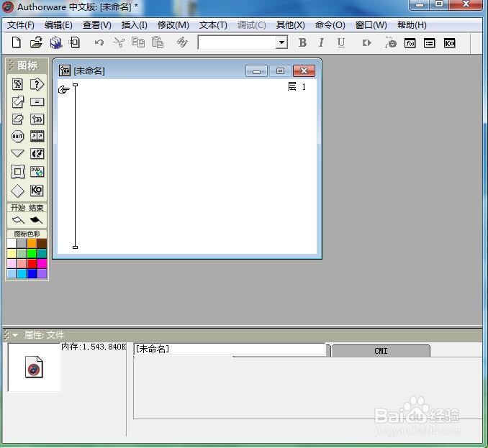This screenshot has width=488, height=448.
Task: Click the Cut scissors icon
Action: tap(119, 42)
